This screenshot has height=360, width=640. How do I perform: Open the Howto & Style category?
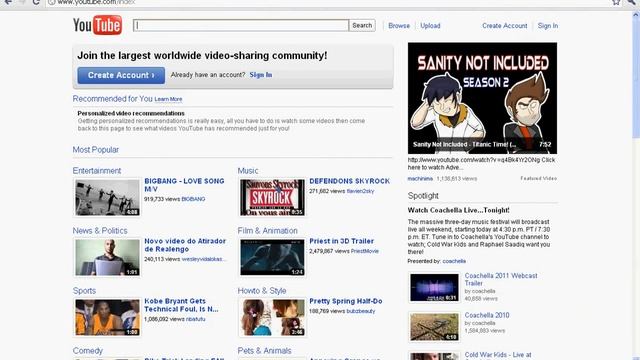click(x=262, y=291)
